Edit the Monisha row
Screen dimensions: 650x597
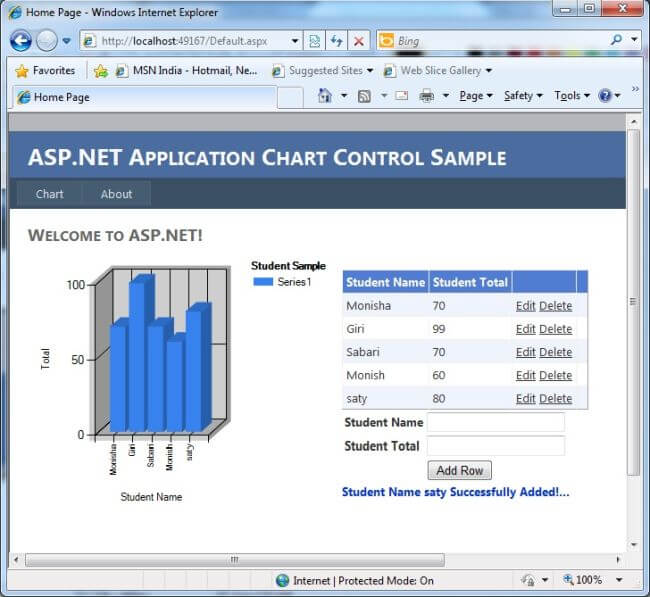coord(526,306)
